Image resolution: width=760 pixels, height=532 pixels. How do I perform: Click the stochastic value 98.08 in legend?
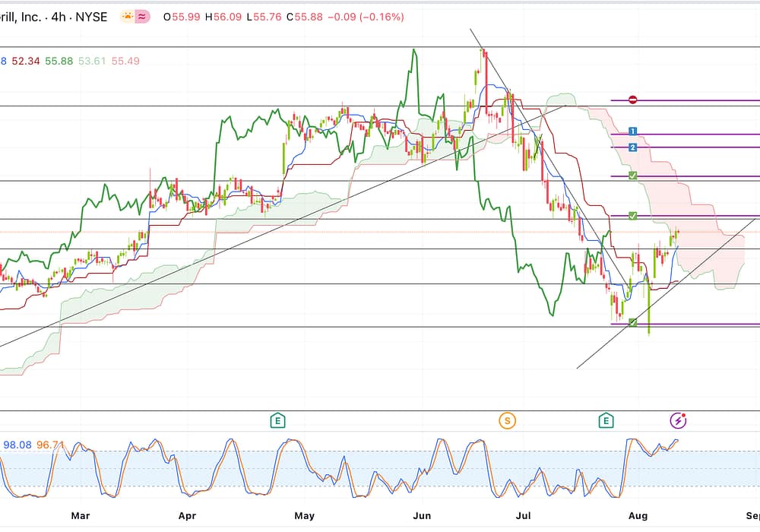(17, 445)
